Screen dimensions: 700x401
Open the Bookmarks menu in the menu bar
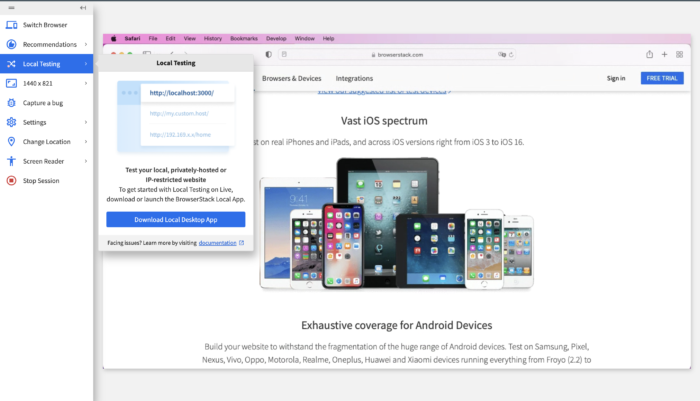[x=244, y=38]
